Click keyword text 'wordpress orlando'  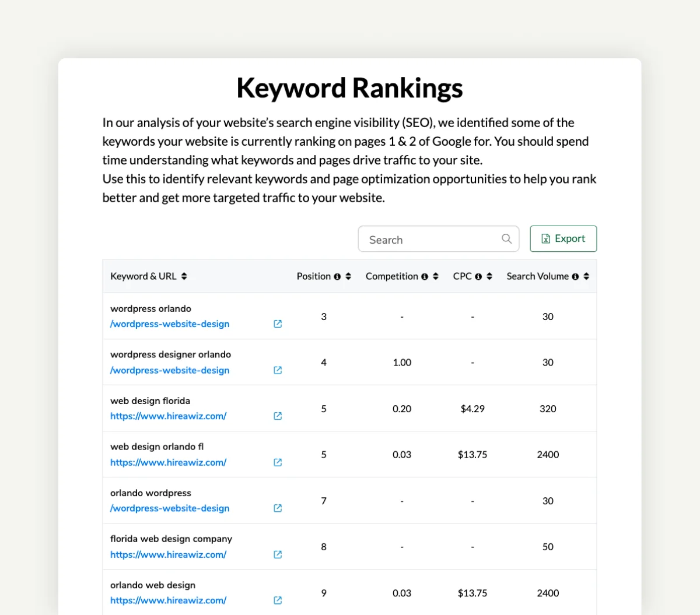pos(150,309)
